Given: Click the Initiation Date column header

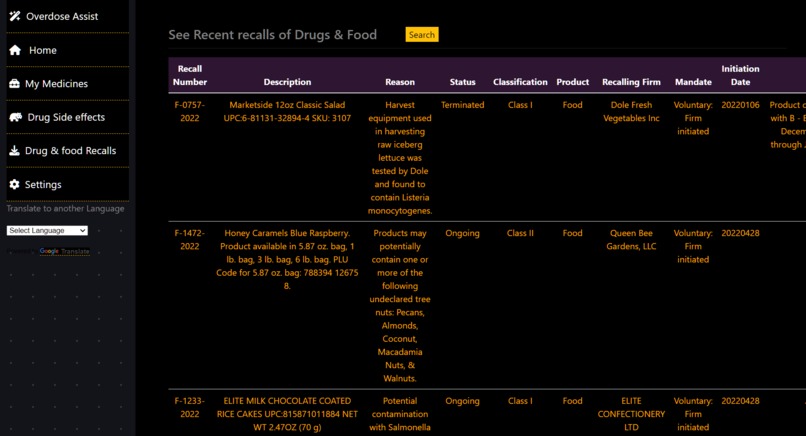Looking at the screenshot, I should pos(740,75).
